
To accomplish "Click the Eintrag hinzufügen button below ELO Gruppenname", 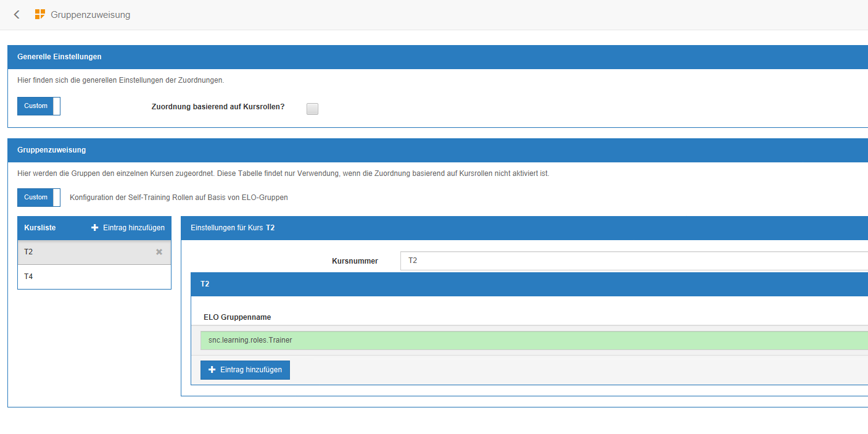I will point(245,370).
